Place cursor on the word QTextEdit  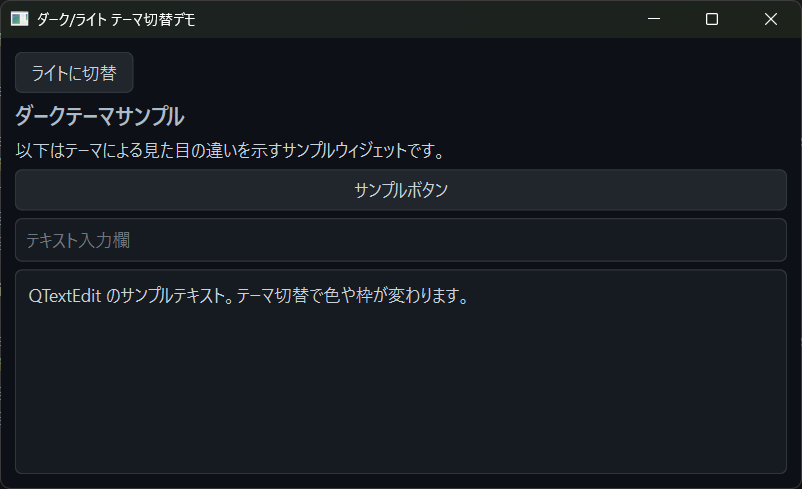point(64,297)
